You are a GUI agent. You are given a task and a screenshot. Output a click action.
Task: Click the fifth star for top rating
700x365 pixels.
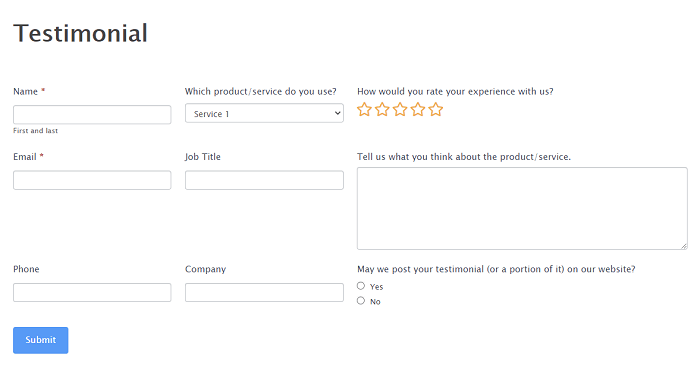click(x=436, y=109)
